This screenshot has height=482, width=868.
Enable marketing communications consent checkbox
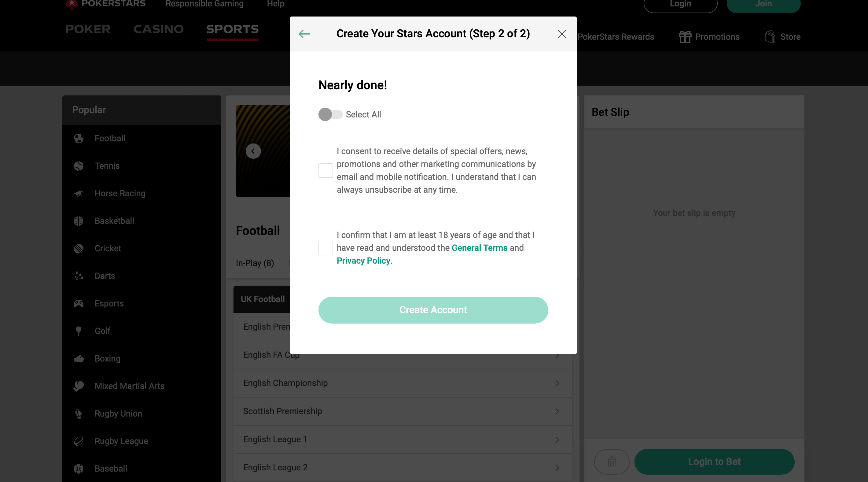coord(325,170)
